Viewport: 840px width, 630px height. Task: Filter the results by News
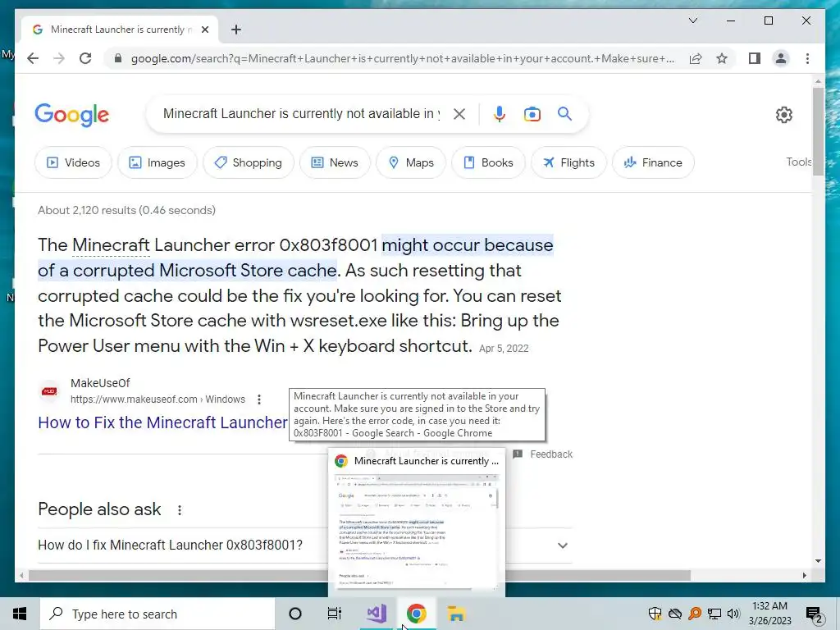click(335, 162)
